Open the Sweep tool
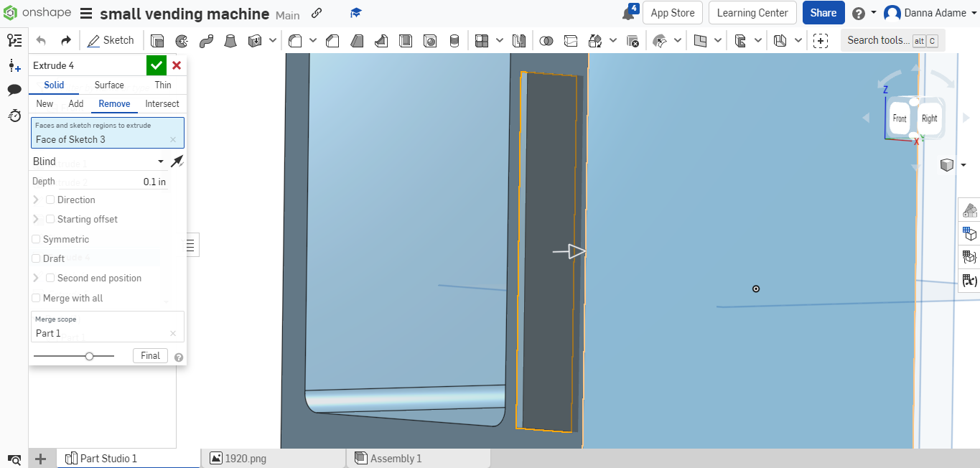Viewport: 980px width, 468px height. 206,41
